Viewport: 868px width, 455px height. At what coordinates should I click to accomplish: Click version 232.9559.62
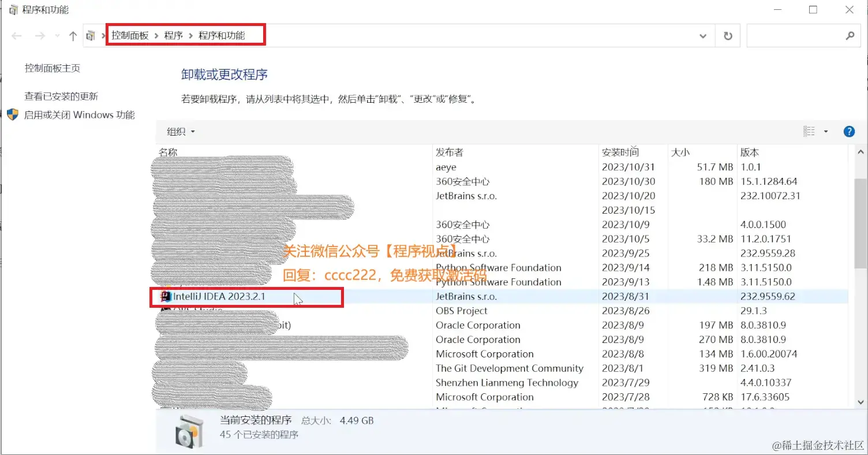(x=768, y=296)
